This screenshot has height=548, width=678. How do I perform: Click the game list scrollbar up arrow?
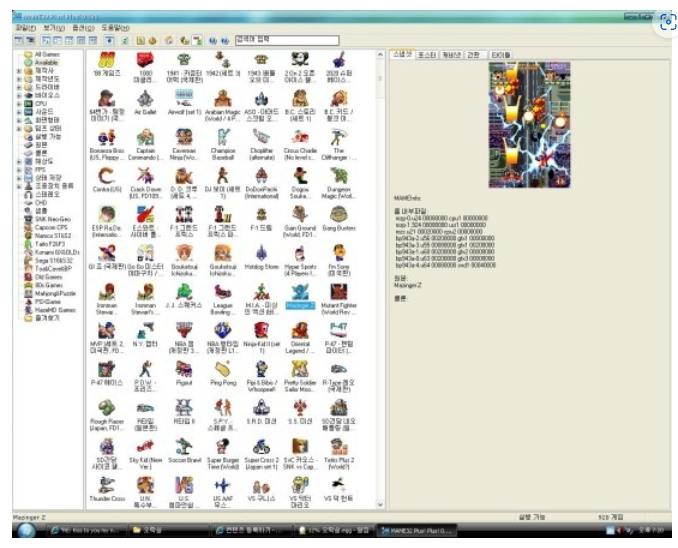click(x=380, y=55)
